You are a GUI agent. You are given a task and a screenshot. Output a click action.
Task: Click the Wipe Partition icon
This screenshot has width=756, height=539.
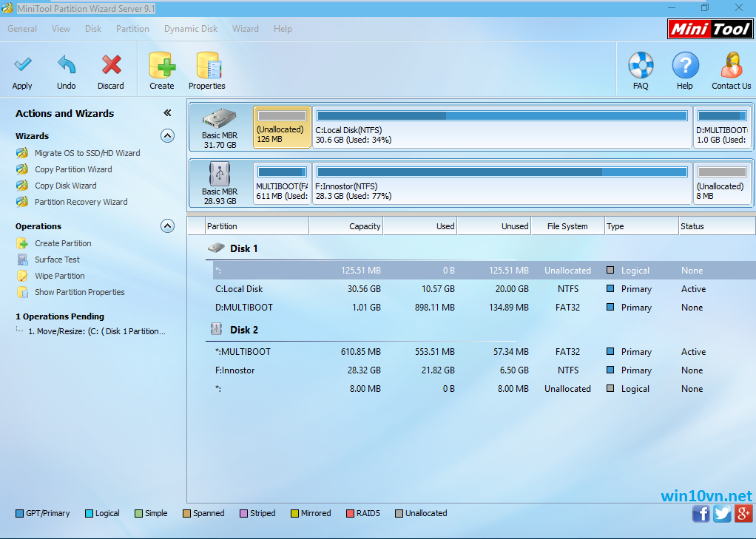[x=22, y=276]
